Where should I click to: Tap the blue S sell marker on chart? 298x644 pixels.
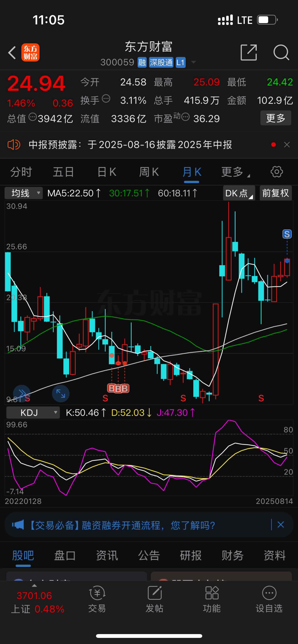287,234
